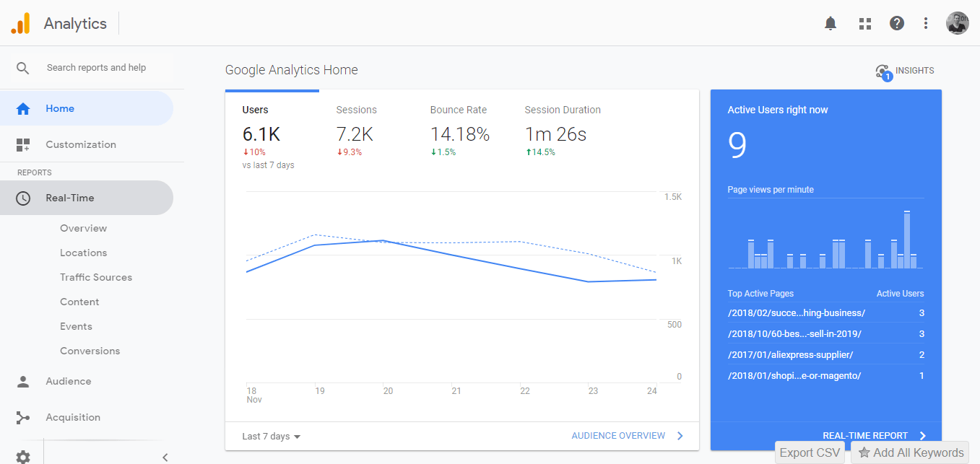Click the tallest page views per minute bar
Screen dimensions: 980x464
pyautogui.click(x=906, y=240)
